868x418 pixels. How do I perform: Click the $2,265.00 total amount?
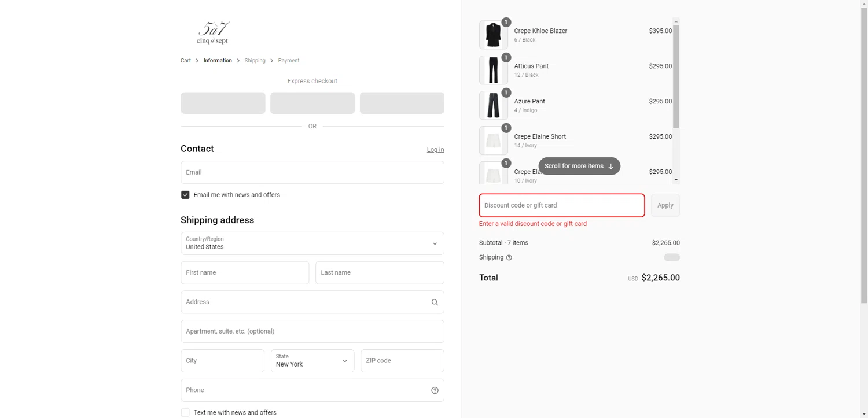[x=661, y=278]
